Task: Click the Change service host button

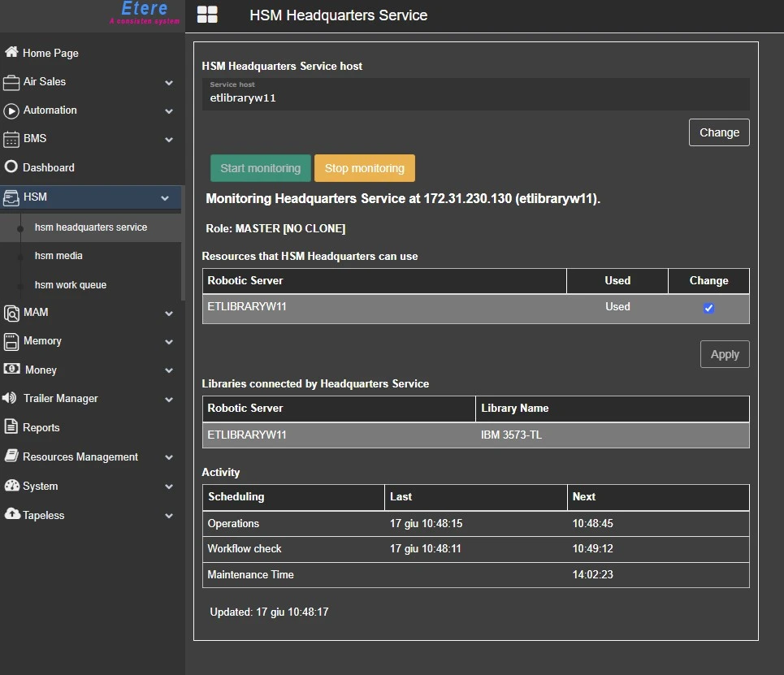Action: tap(718, 132)
